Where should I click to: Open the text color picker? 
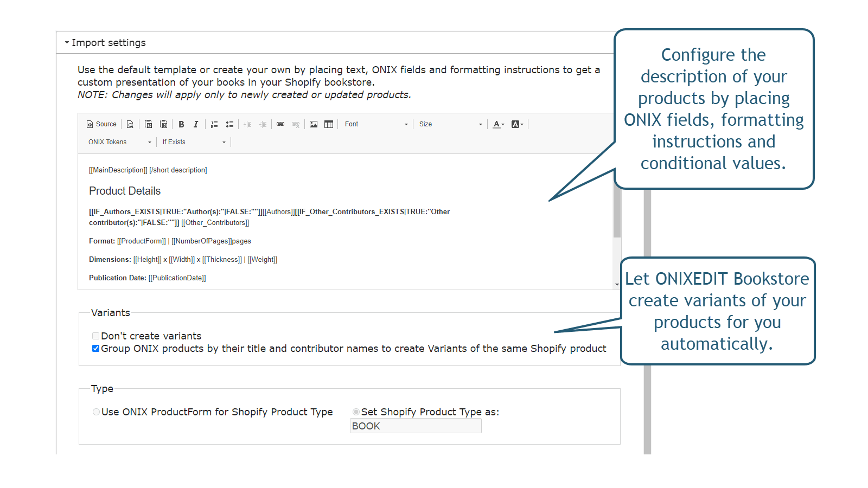498,124
